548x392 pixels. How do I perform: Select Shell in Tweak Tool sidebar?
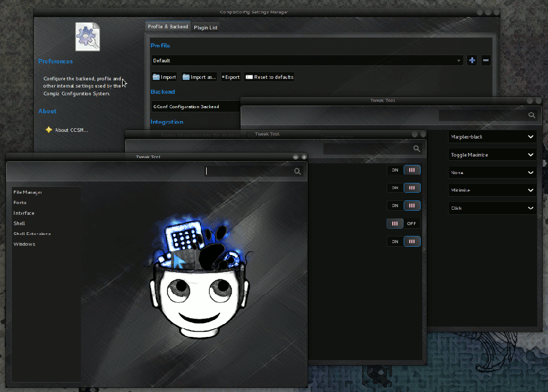[x=19, y=224]
